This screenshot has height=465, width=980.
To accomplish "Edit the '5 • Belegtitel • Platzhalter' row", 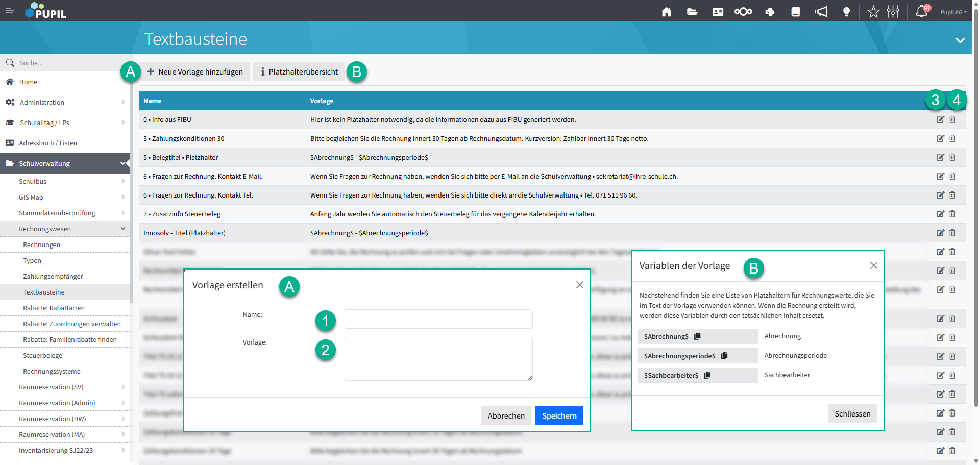I will point(940,157).
